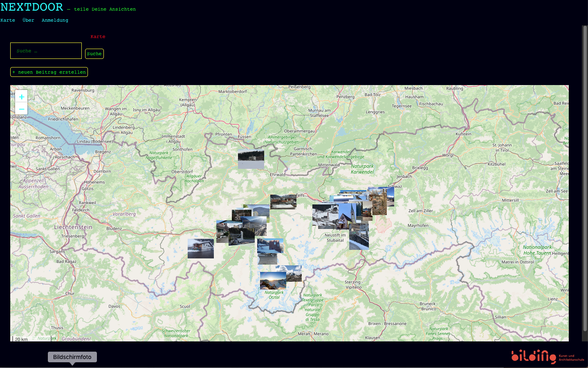Open the photo thumbnail beside Telfs
Image resolution: width=588 pixels, height=368 pixels.
[283, 202]
